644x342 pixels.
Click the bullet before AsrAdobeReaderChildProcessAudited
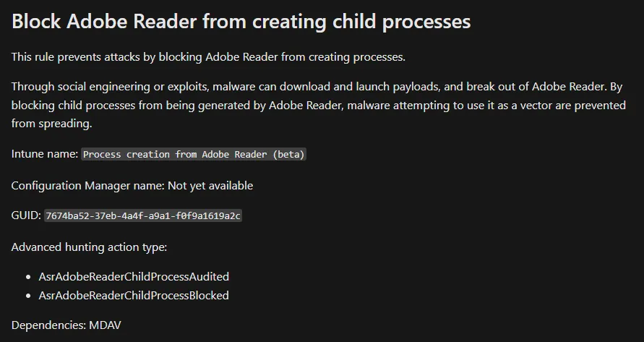29,277
